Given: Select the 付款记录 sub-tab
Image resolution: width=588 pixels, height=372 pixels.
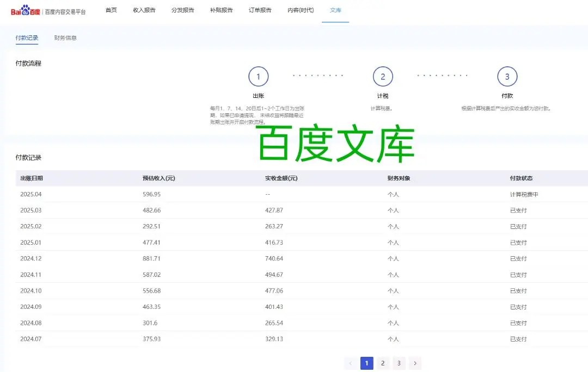Looking at the screenshot, I should tap(27, 38).
